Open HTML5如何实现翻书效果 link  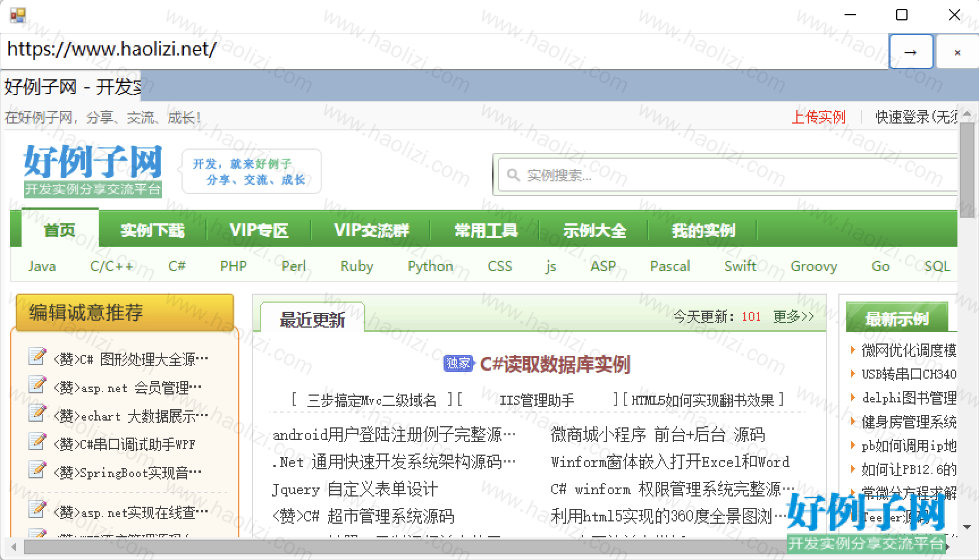pos(703,400)
